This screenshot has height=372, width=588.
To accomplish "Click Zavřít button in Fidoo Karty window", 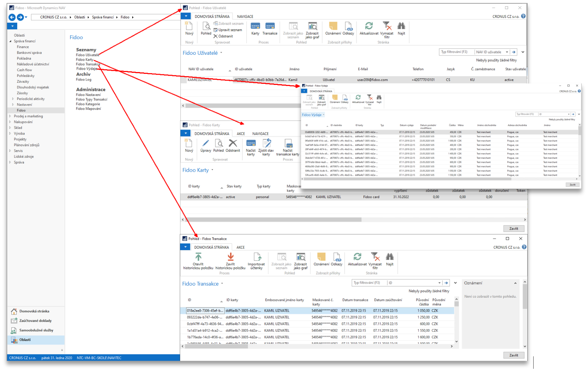I will [x=514, y=229].
